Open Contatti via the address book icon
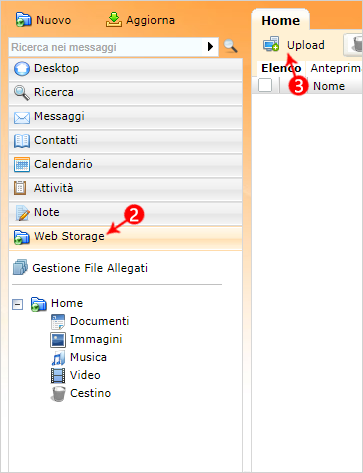Viewport: 363px width, 473px height. point(22,141)
